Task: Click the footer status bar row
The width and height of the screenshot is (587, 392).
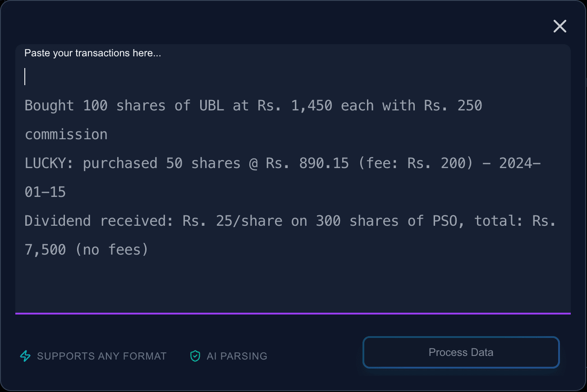Action: [x=293, y=356]
